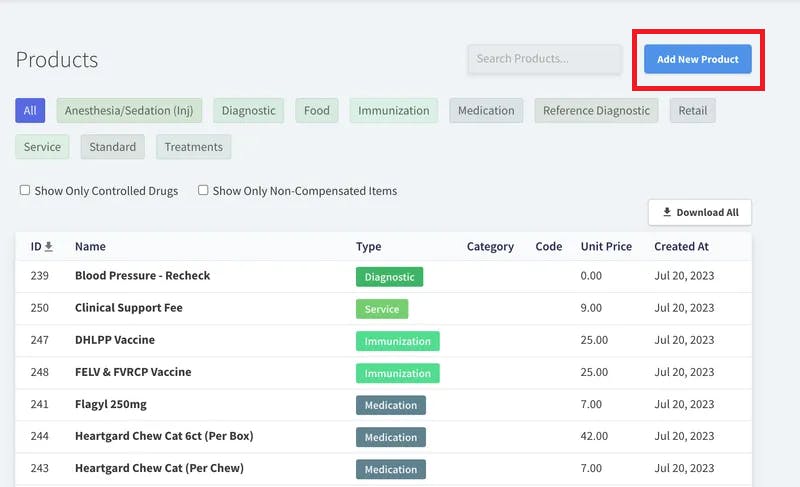Click the Name column header
The image size is (800, 487).
point(90,247)
